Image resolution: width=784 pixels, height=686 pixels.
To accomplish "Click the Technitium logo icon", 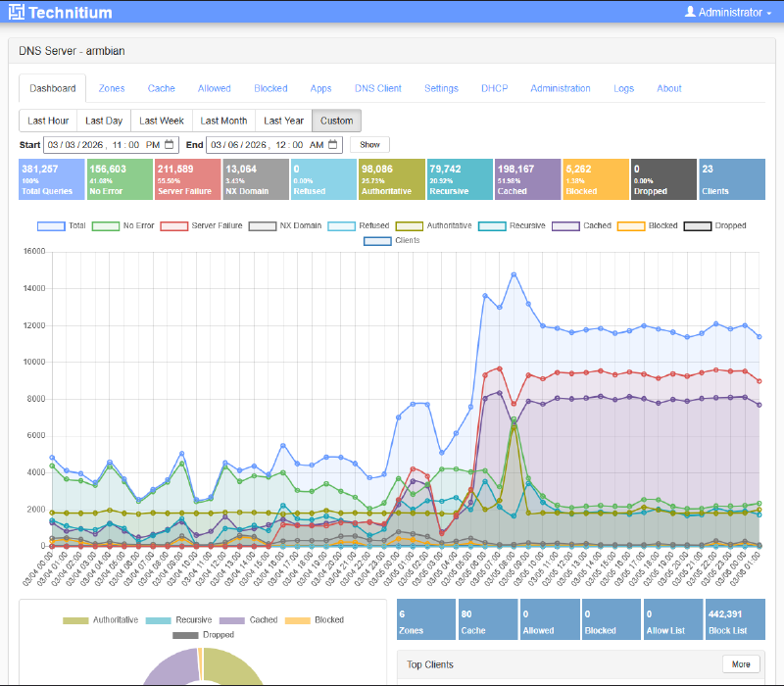I will (16, 12).
